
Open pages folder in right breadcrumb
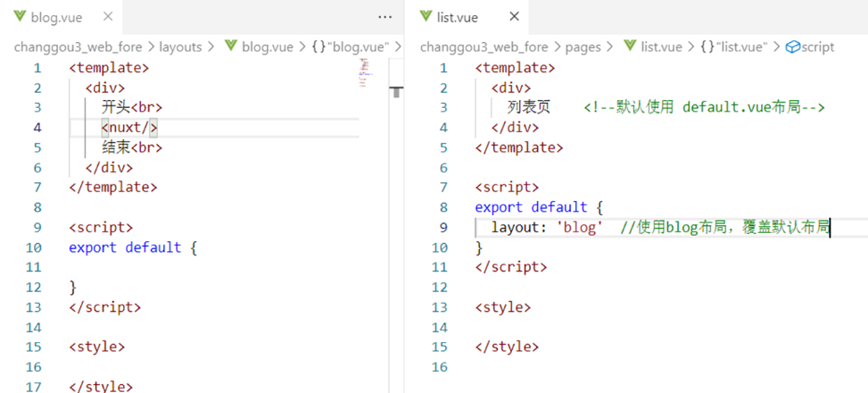(x=583, y=47)
